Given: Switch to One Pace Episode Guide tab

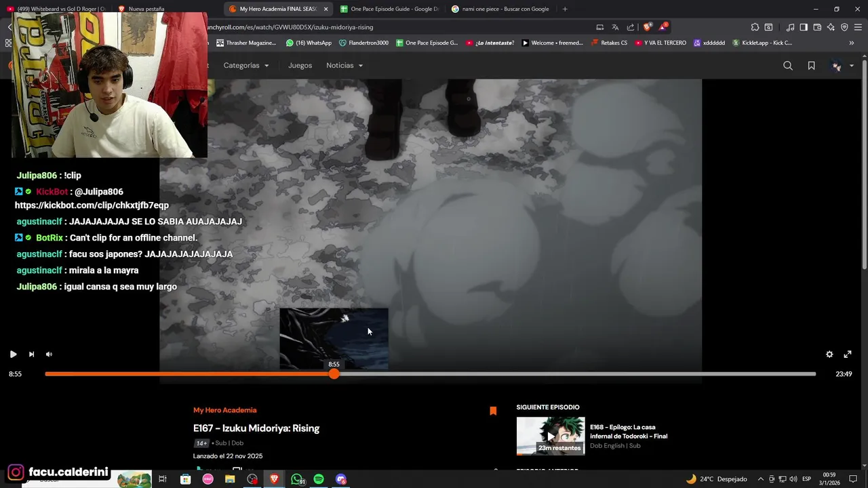Looking at the screenshot, I should pyautogui.click(x=389, y=9).
